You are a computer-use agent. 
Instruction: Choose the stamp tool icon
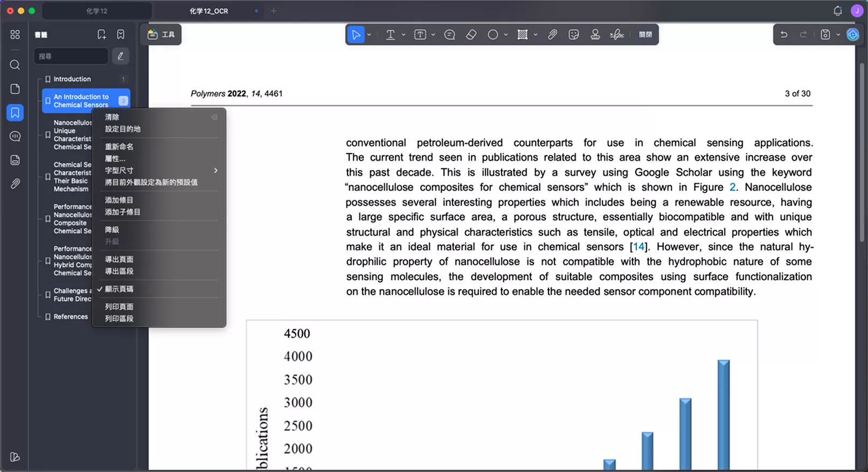click(595, 34)
